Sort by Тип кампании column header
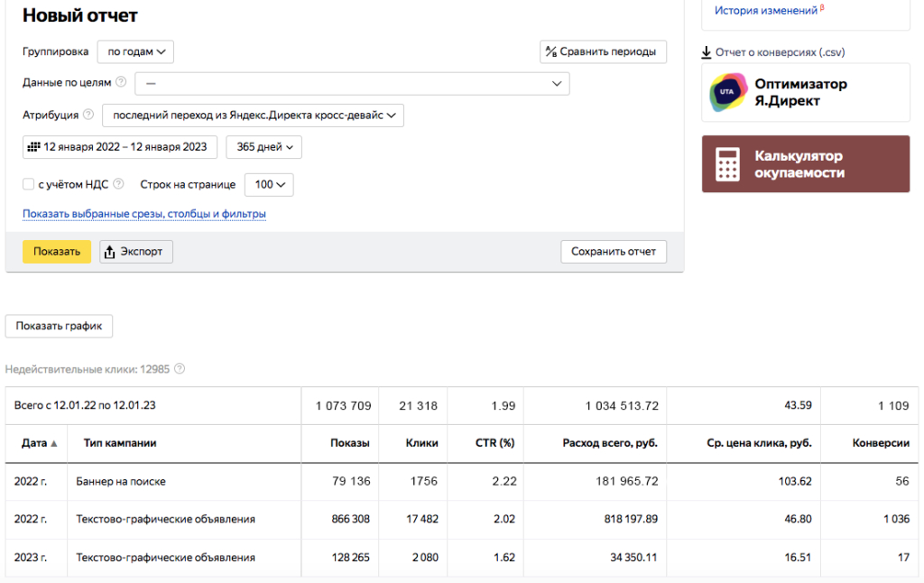Screen dimensions: 924x583 pos(120,443)
